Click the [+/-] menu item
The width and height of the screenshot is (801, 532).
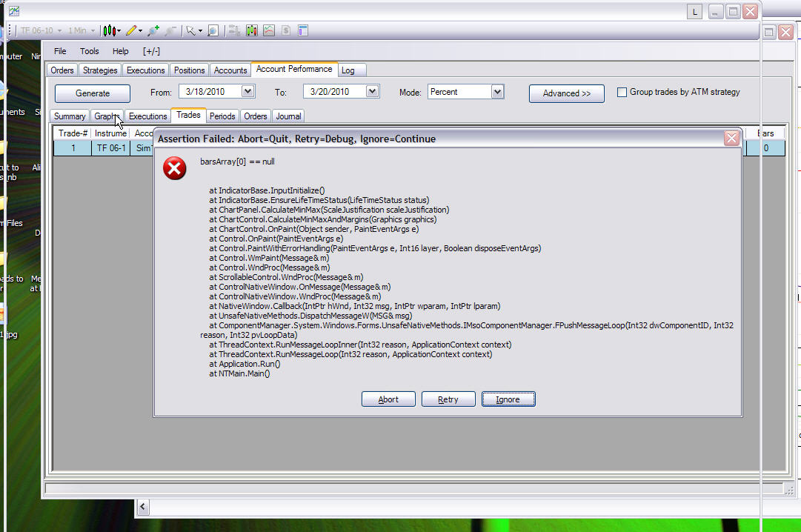(x=151, y=51)
